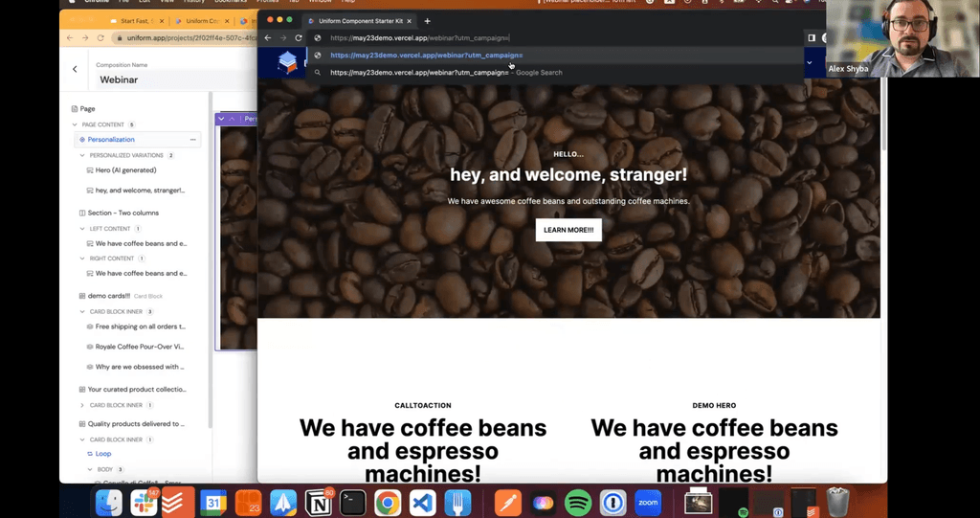Select the highlighted may23demo.vercel.app URL suggestion
Viewport: 980px width, 518px height.
554,55
